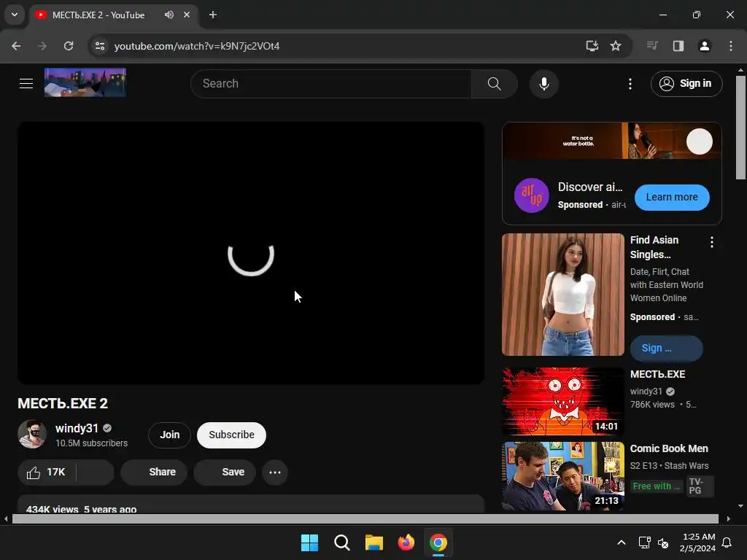Click the horizontal scrollbar right arrow
The image size is (747, 560).
pyautogui.click(x=728, y=518)
